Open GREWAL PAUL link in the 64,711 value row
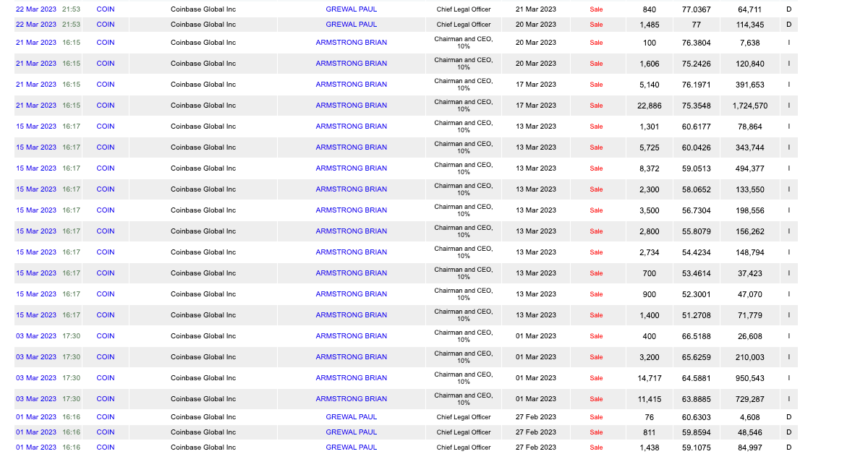Viewport: 868px width, 454px height. (351, 9)
